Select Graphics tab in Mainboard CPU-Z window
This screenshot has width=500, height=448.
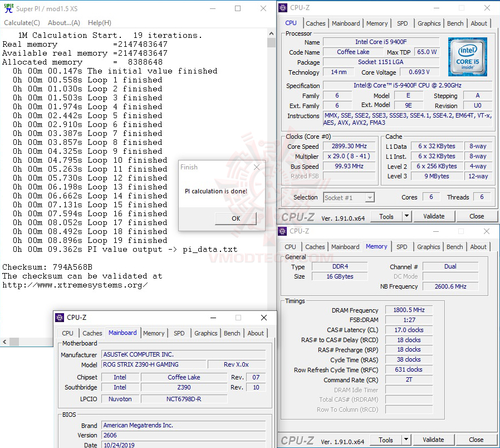(x=205, y=333)
